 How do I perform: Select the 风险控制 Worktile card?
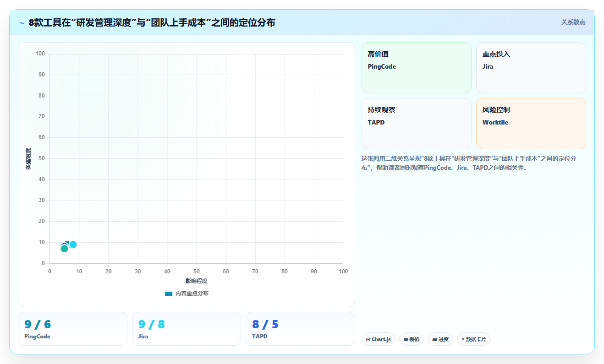pos(531,124)
